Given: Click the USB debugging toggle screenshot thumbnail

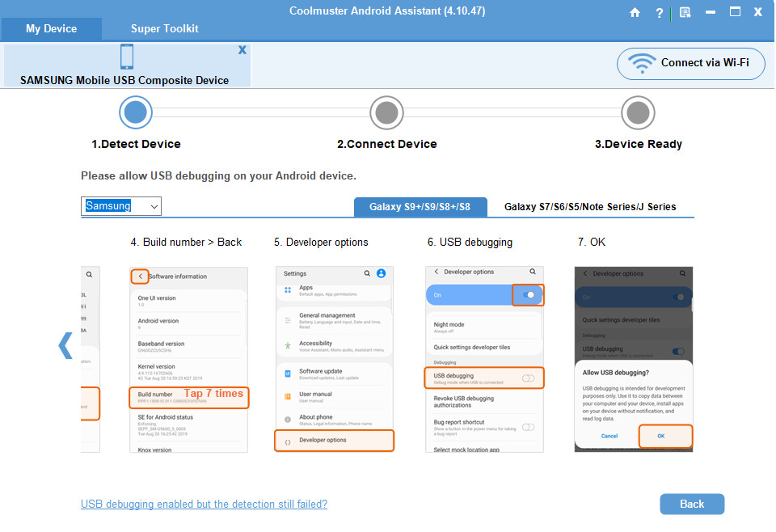Looking at the screenshot, I should [484, 359].
